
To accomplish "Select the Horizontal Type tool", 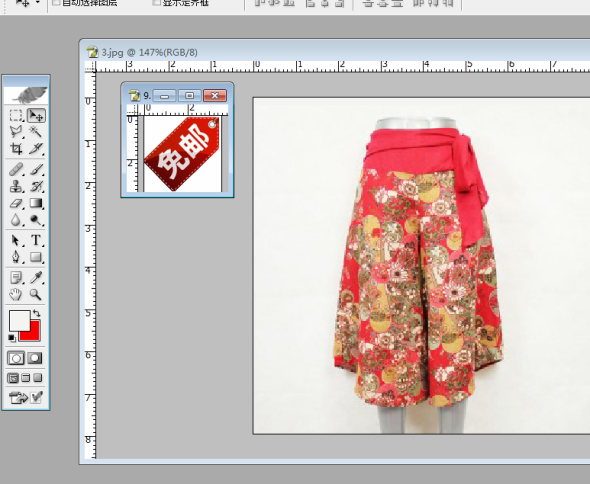I will (x=36, y=240).
